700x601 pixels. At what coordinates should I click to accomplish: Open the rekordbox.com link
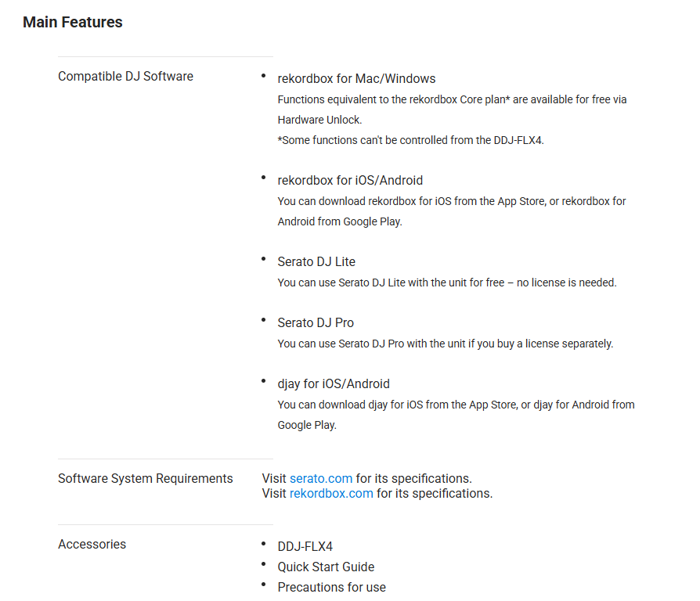pos(331,493)
